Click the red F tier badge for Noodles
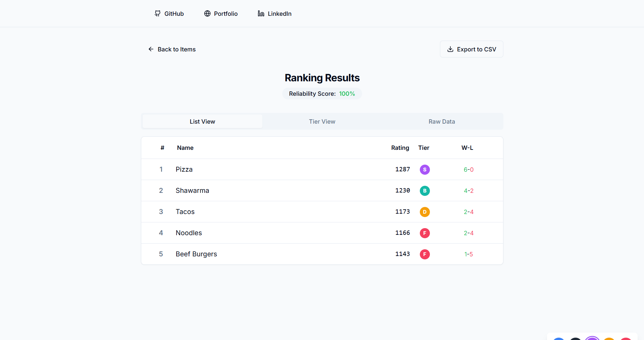Screen dimensions: 644x340 click(x=425, y=233)
